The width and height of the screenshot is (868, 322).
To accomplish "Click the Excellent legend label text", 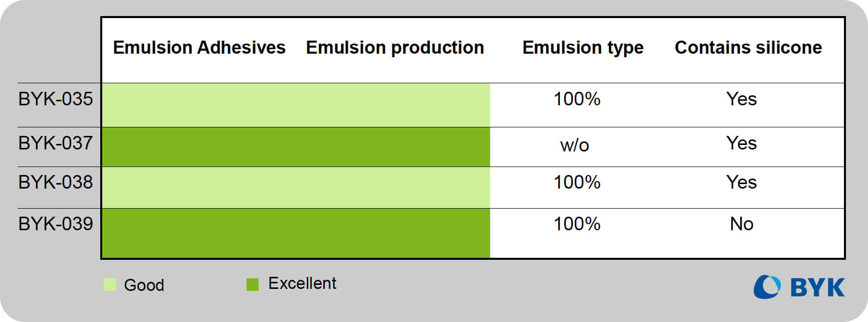I will [302, 283].
